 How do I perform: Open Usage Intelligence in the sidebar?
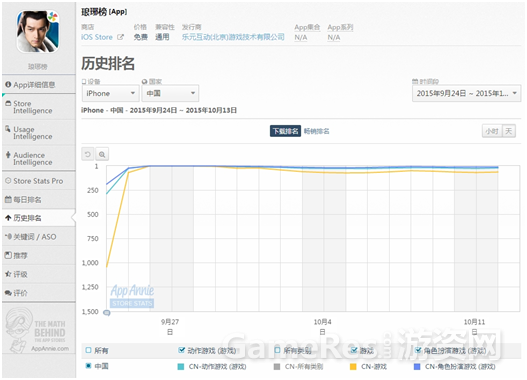tap(38, 133)
